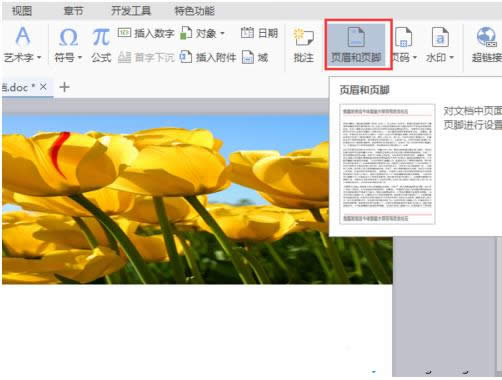Screen dimensions: 502x380
Task: Close the .doc document tab
Action: click(43, 87)
